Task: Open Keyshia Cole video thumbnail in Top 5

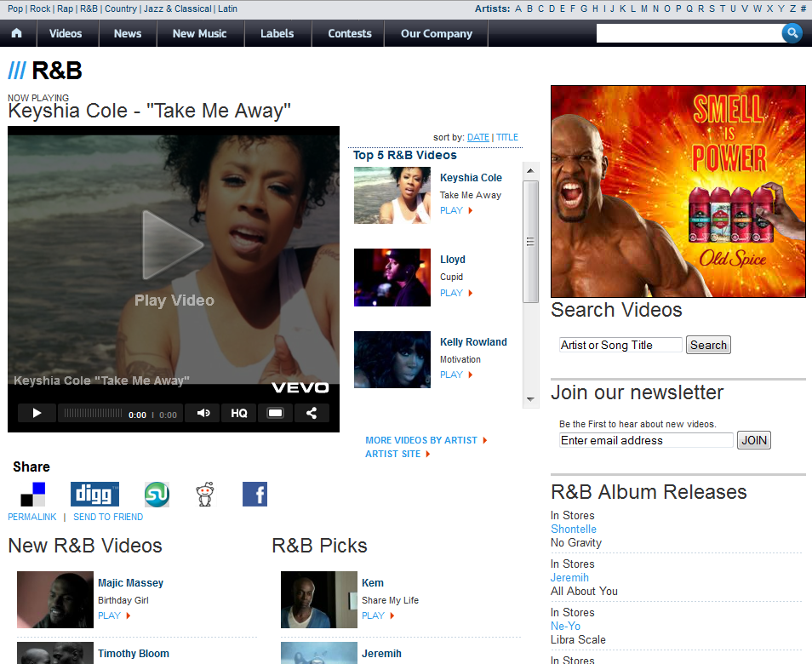Action: (392, 195)
